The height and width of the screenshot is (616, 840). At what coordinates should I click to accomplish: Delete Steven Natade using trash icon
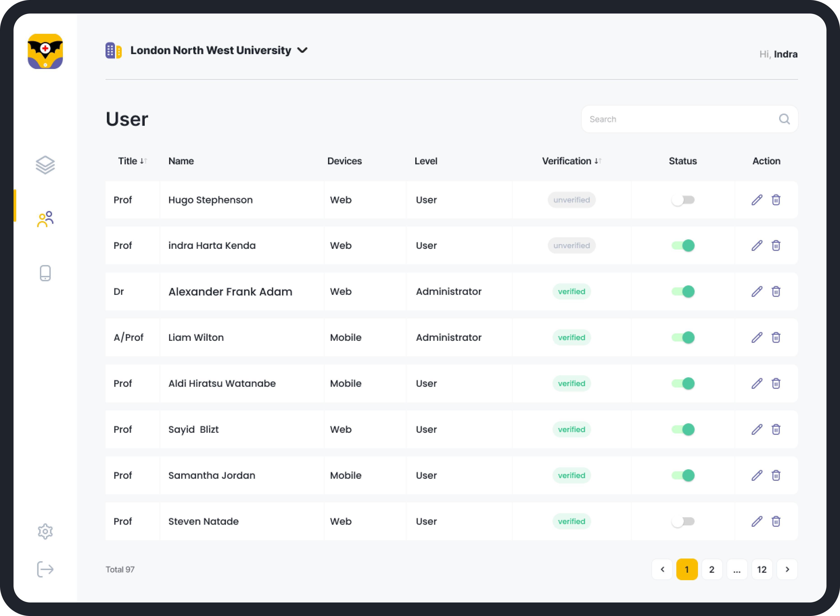[x=776, y=521]
